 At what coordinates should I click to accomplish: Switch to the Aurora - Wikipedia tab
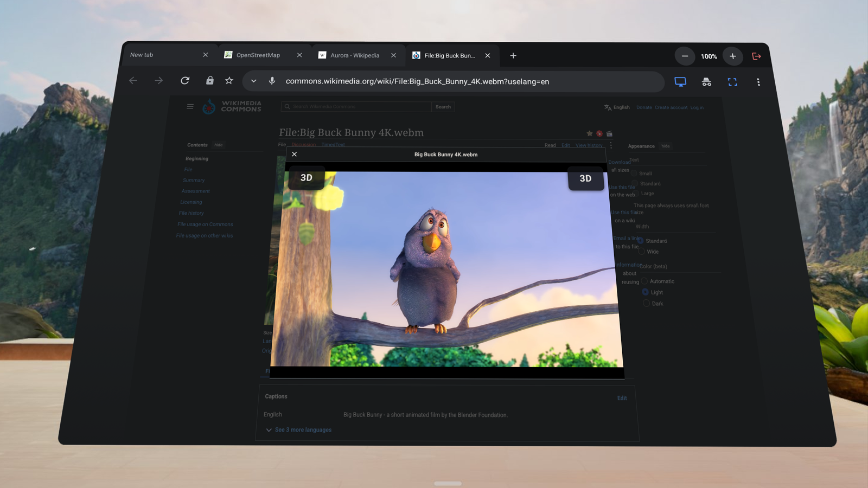tap(355, 55)
